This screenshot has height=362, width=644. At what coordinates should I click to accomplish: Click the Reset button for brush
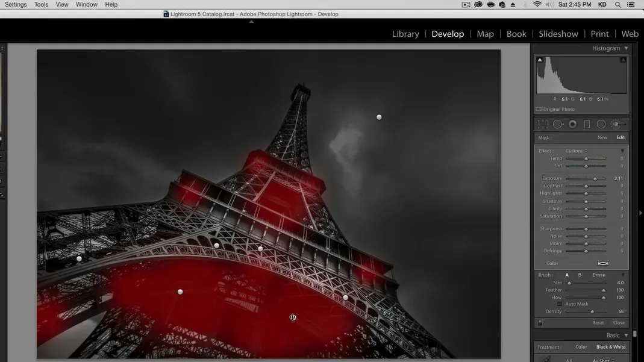(x=598, y=323)
